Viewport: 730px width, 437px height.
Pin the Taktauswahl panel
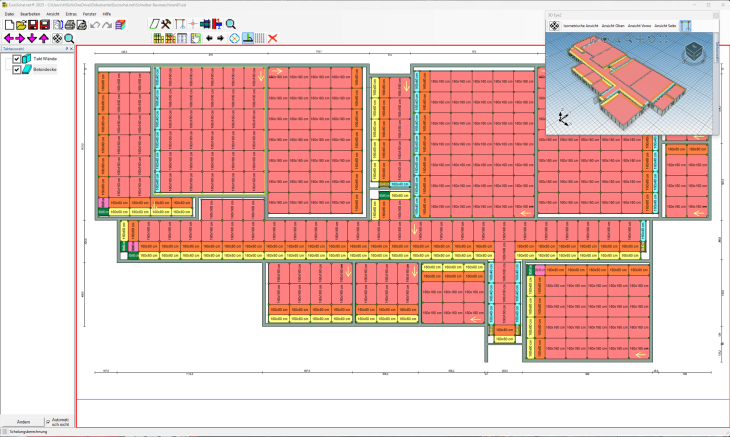pyautogui.click(x=66, y=48)
